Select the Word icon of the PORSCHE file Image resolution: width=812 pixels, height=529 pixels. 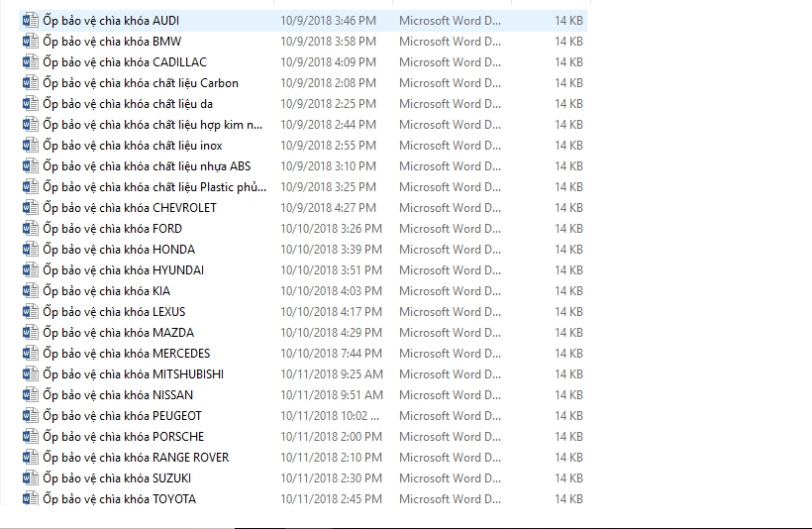(x=31, y=436)
